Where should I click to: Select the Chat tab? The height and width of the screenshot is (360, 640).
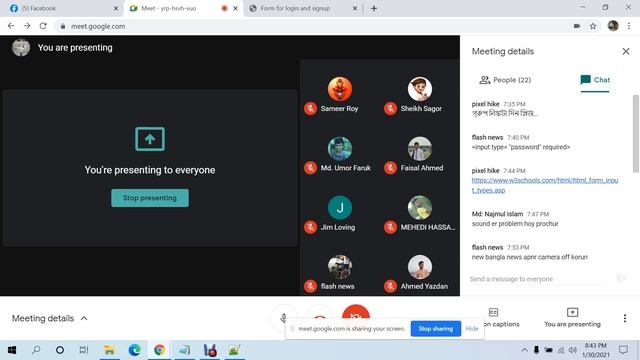pyautogui.click(x=595, y=80)
